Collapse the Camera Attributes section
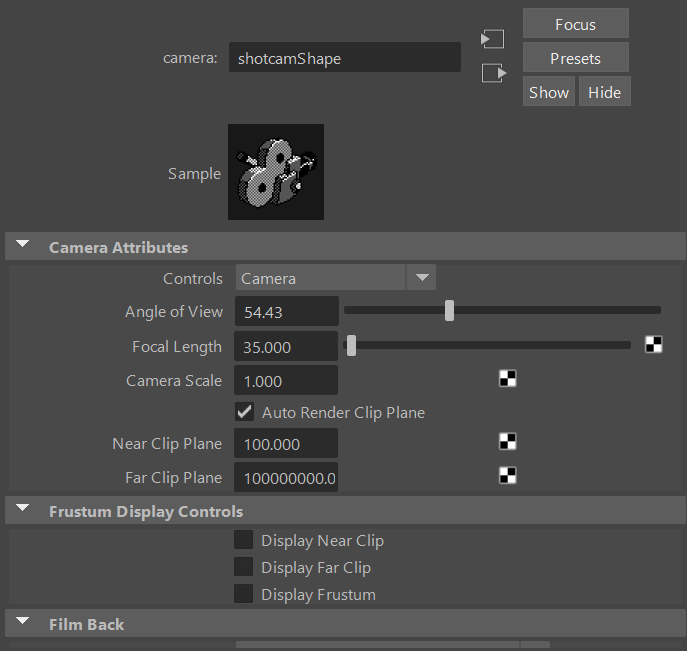The image size is (687, 651). [23, 246]
